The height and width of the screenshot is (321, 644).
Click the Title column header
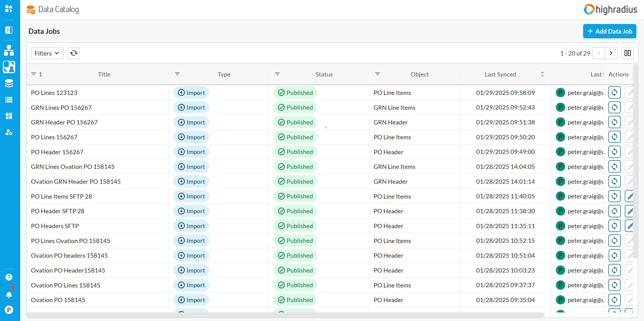(104, 74)
